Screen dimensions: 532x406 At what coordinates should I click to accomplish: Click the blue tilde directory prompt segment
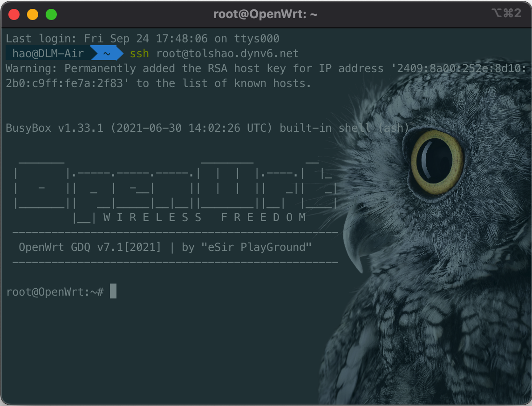pos(107,54)
